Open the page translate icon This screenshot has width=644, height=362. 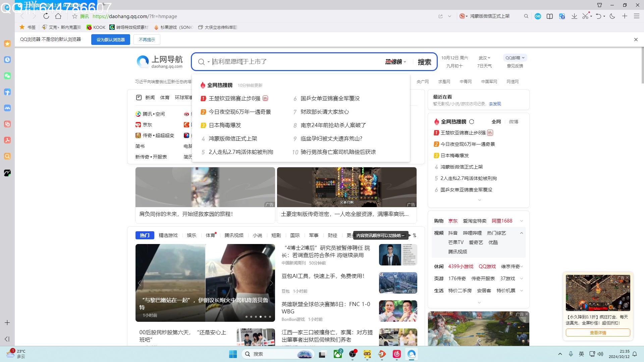pyautogui.click(x=562, y=16)
